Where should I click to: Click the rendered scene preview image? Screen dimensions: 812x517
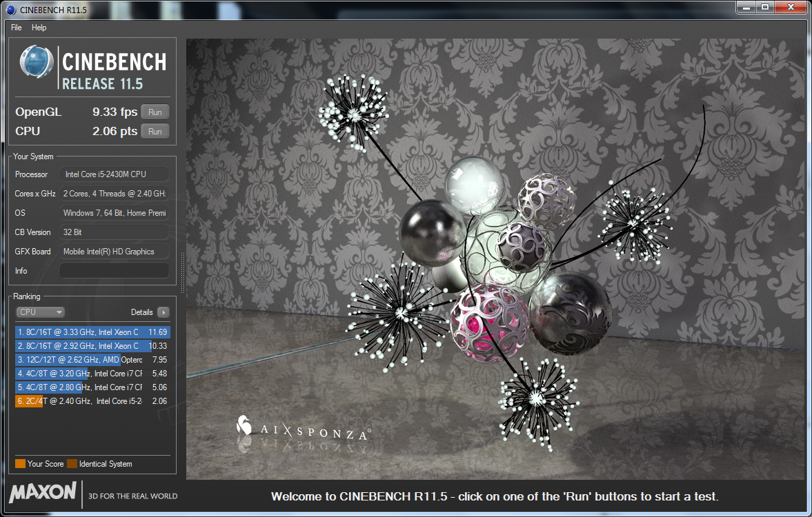coord(495,258)
